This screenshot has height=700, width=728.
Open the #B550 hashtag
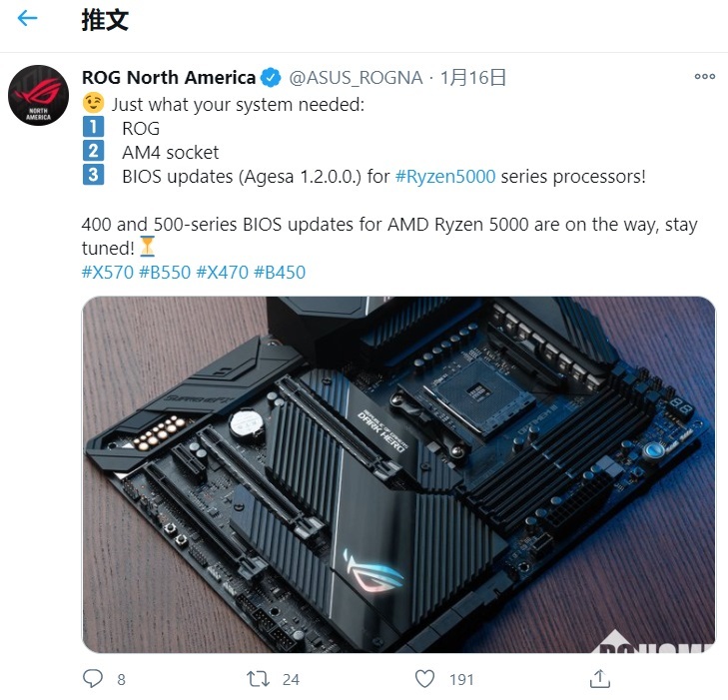point(165,272)
